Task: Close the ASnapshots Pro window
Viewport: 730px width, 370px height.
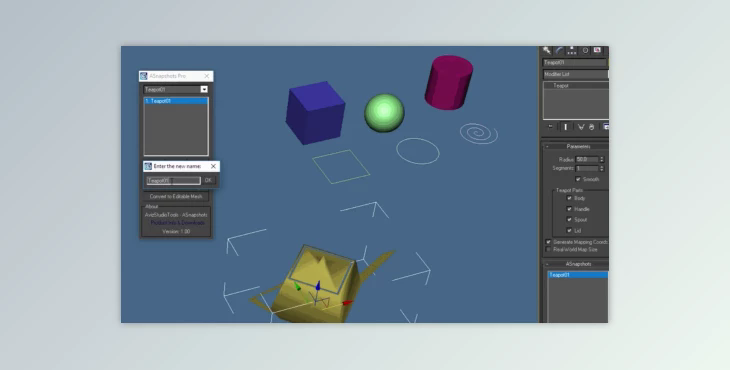Action: point(207,76)
